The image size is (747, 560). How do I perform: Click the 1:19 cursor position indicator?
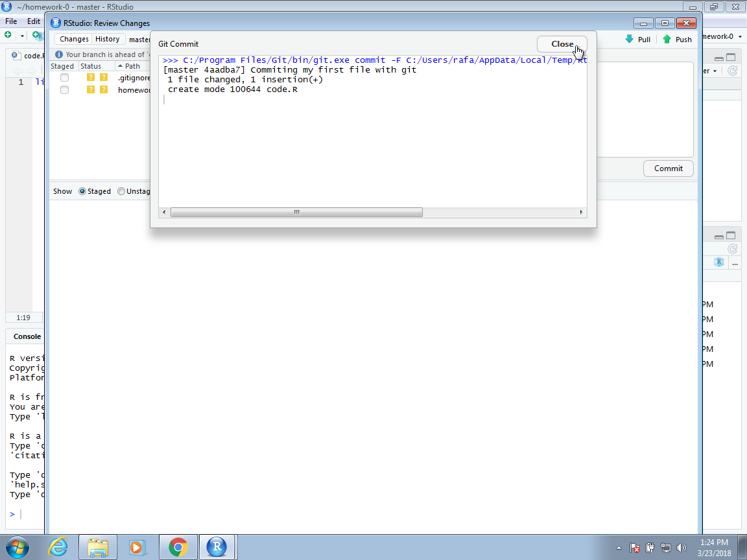(x=23, y=318)
